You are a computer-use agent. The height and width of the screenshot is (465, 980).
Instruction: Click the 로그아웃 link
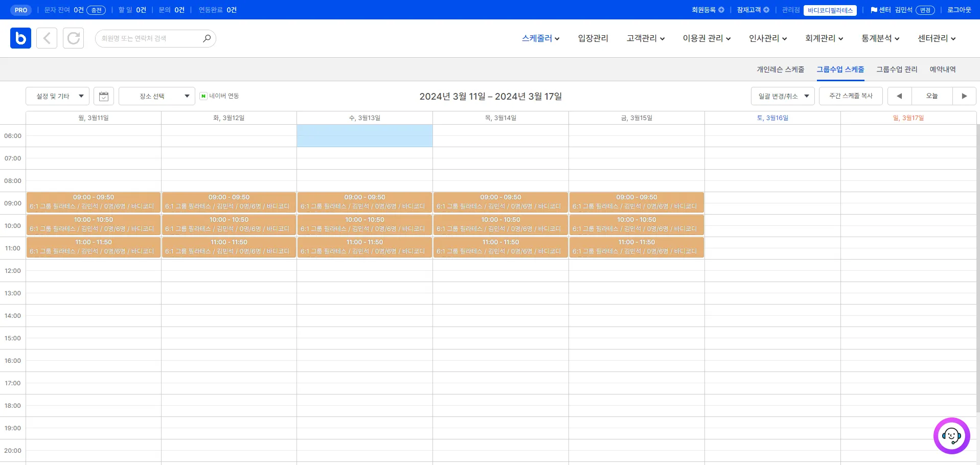[x=959, y=10]
